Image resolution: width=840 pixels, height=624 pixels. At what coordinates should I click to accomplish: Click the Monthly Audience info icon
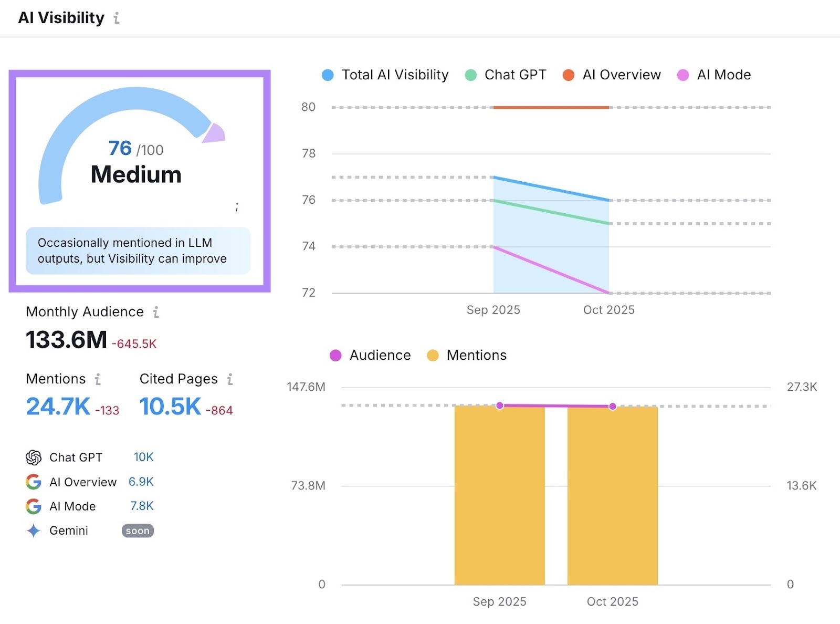[x=155, y=313]
